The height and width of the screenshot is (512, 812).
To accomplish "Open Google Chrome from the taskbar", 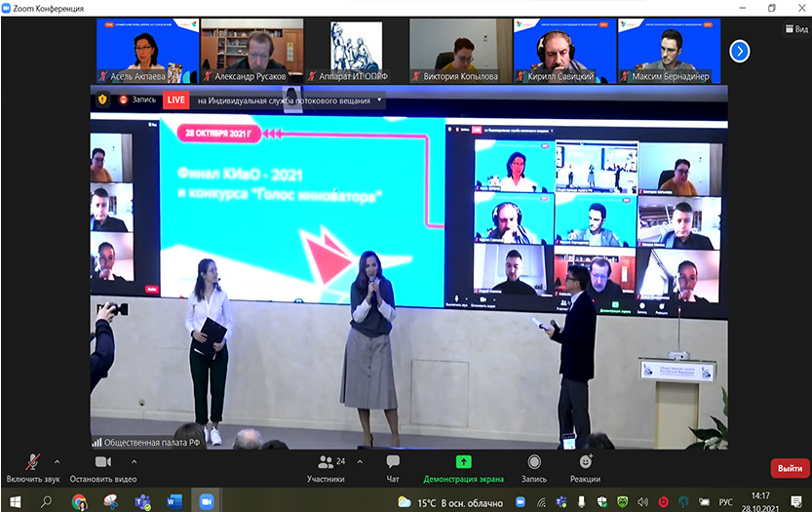I will coord(79,501).
